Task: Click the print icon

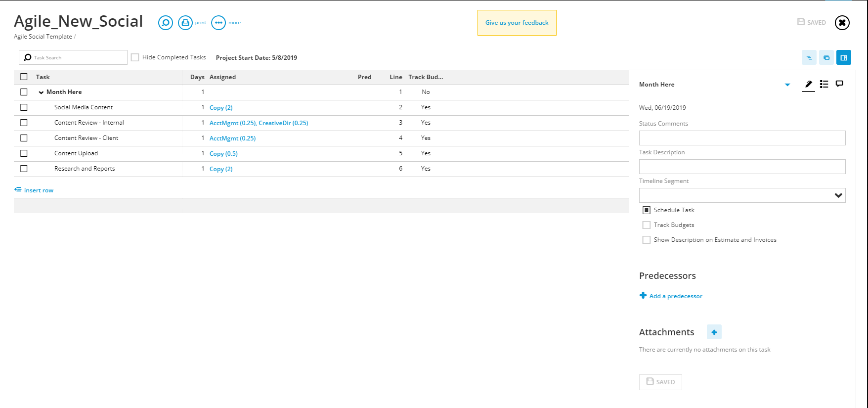Action: [185, 23]
